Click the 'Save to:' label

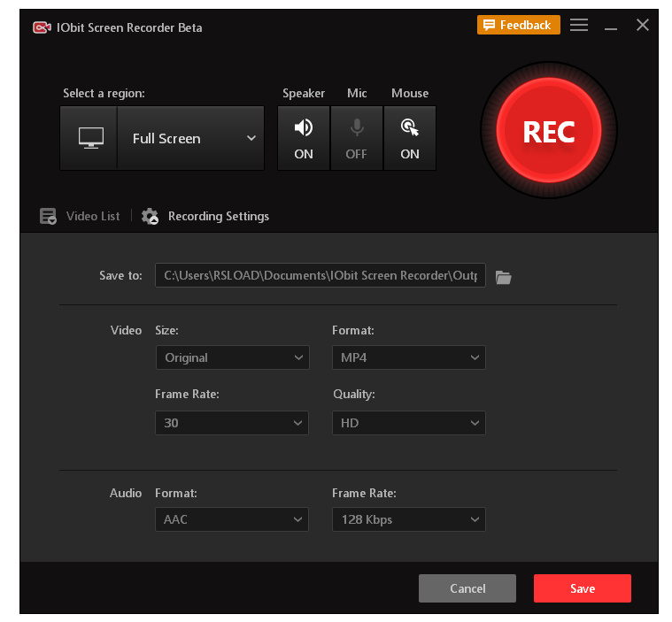tap(120, 275)
